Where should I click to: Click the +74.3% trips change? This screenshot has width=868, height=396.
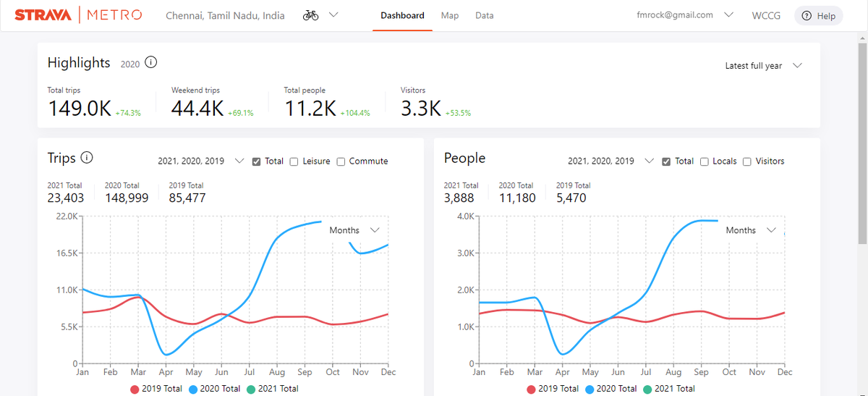pos(128,114)
